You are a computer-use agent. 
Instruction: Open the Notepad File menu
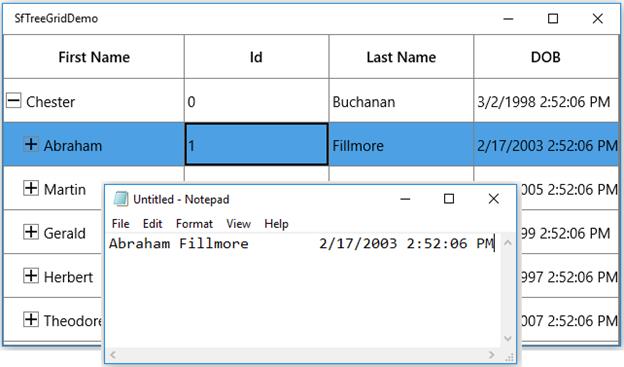tap(121, 224)
